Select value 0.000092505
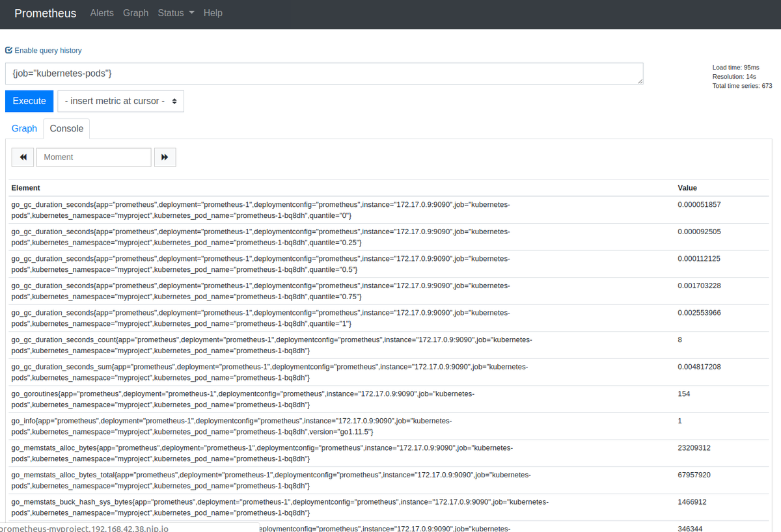 699,232
